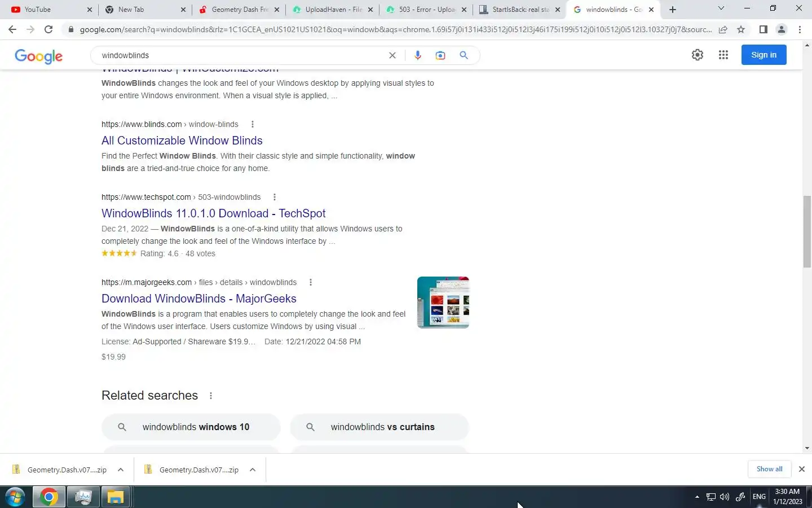Clear the search box with the X
Viewport: 812px width, 508px height.
pos(392,55)
